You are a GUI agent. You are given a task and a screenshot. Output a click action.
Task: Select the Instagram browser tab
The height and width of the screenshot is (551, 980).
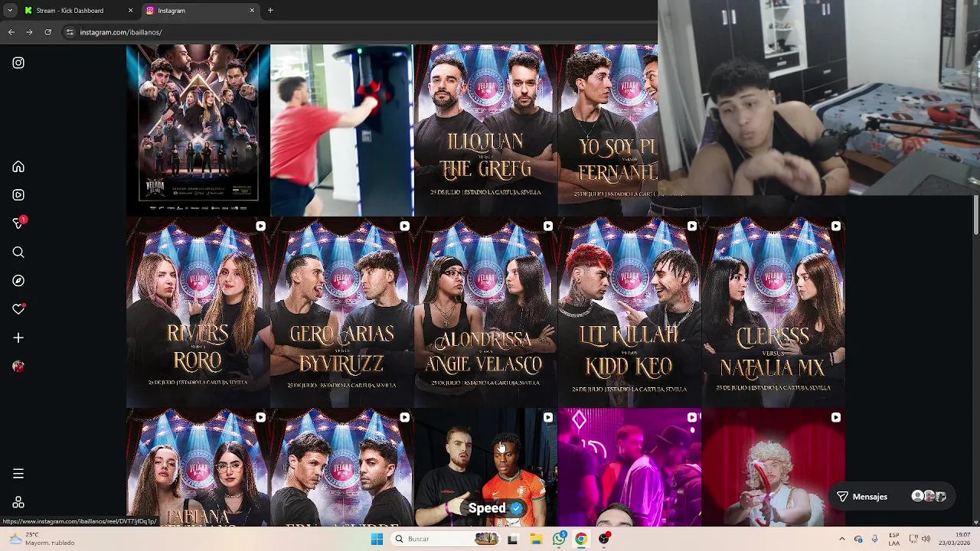(201, 11)
